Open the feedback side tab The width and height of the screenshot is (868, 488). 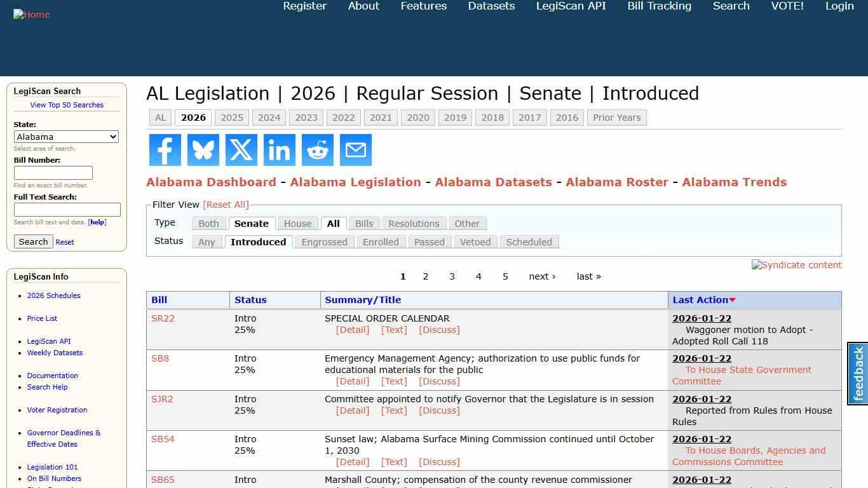point(858,372)
